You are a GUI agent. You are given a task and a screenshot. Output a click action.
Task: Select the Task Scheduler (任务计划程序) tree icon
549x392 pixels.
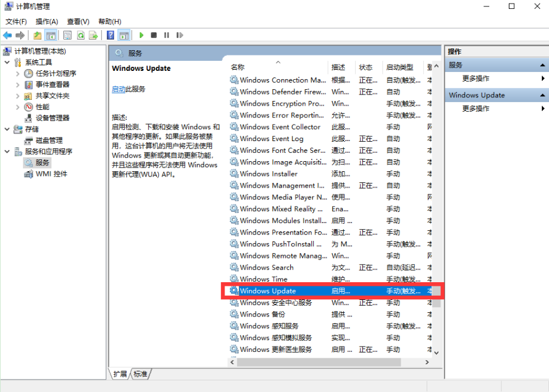(x=28, y=73)
